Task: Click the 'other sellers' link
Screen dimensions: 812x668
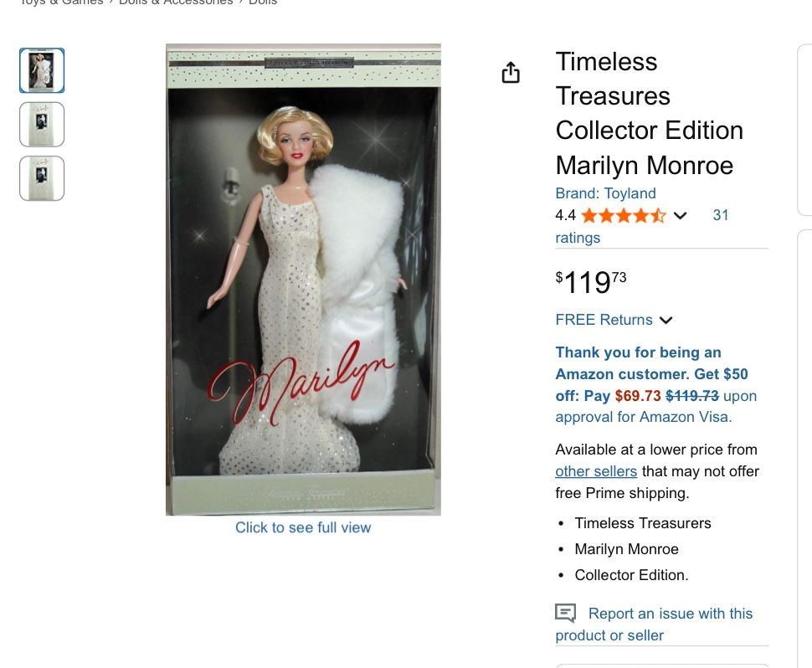Action: coord(596,471)
